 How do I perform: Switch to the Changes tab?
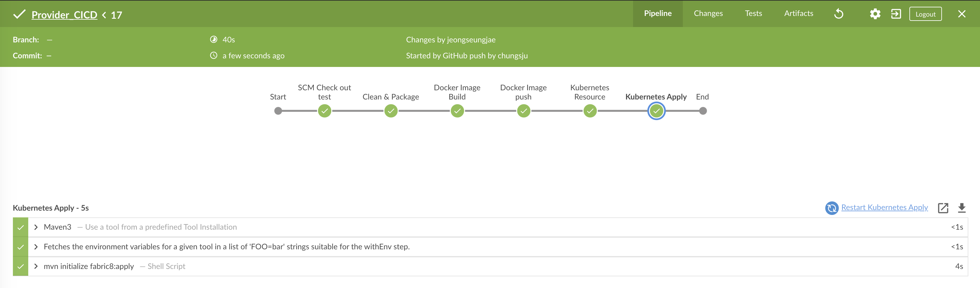coord(708,13)
